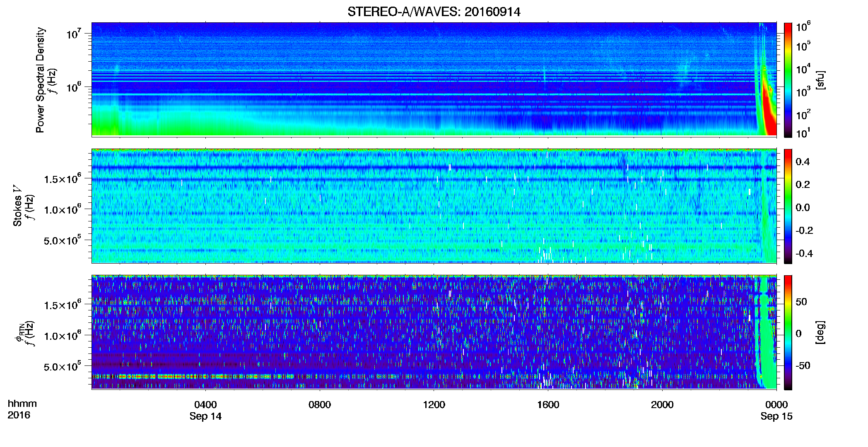The height and width of the screenshot is (447, 868).
Task: Click the 1.5×10^6 tick on φRTN panel
Action: [63, 305]
